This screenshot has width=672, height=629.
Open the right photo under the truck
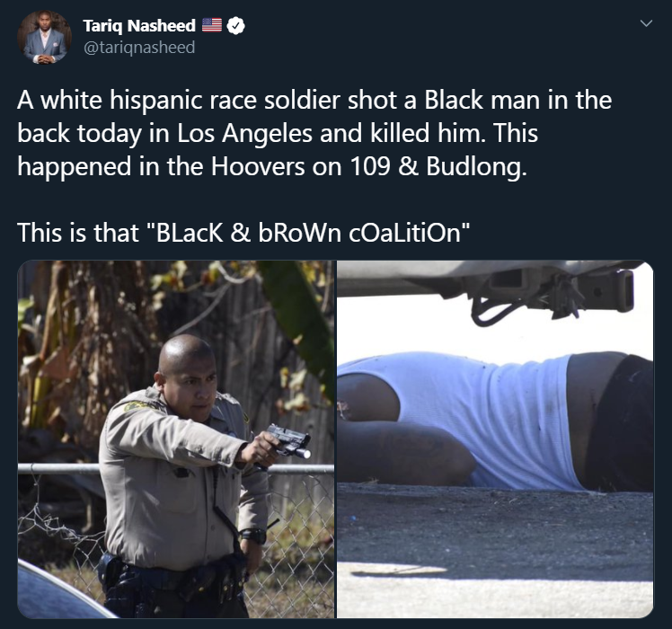click(495, 439)
